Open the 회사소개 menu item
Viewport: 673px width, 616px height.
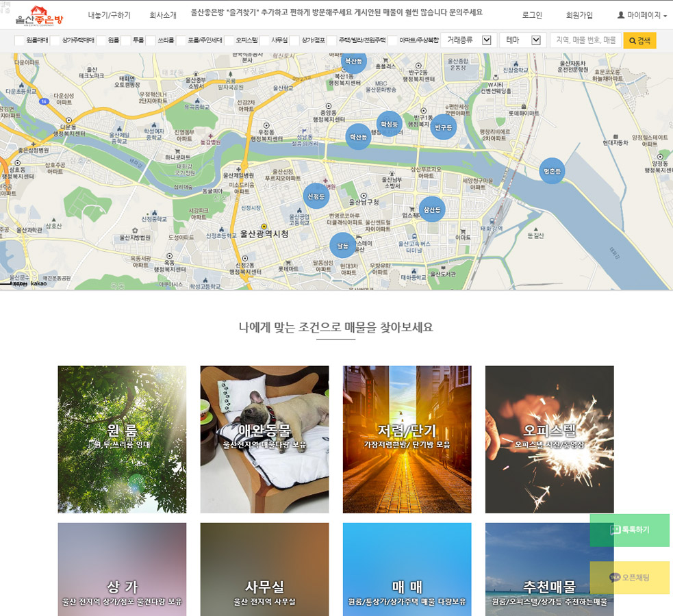[163, 15]
